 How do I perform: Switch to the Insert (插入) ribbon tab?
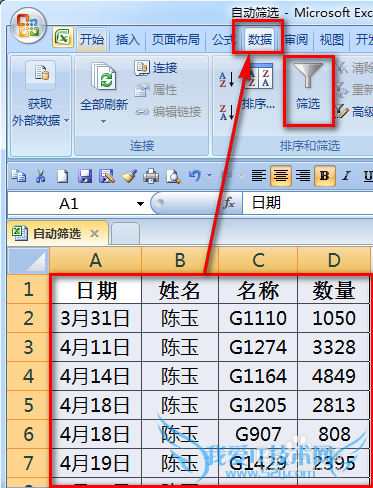click(x=127, y=40)
